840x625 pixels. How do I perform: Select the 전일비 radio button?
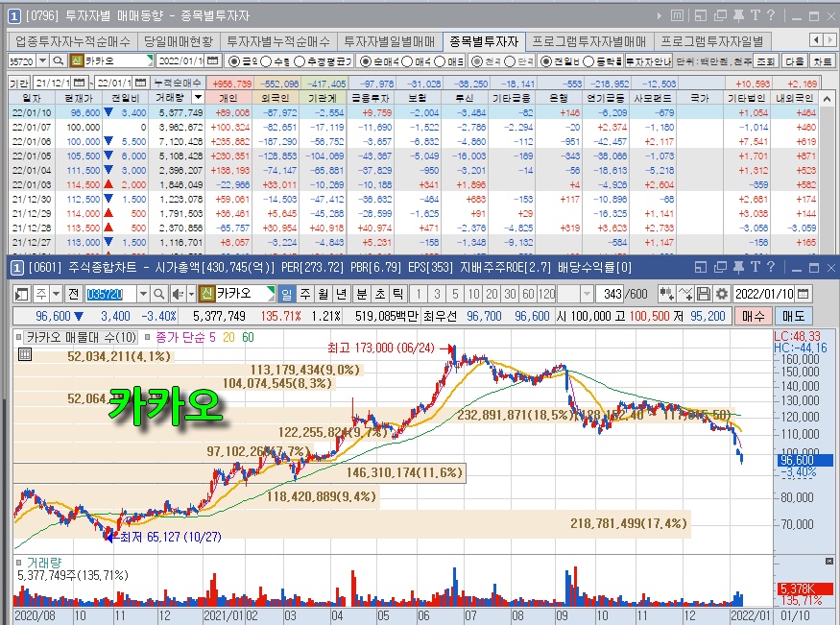pos(546,61)
